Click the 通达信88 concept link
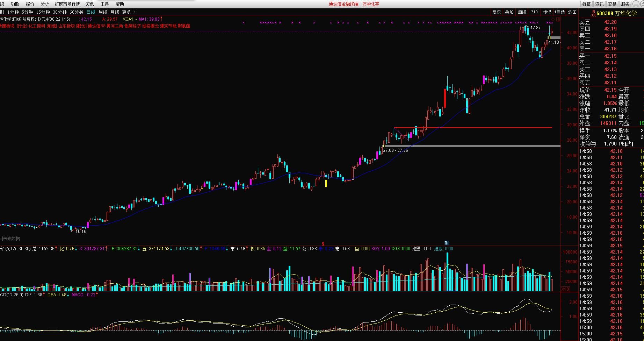 [x=97, y=26]
